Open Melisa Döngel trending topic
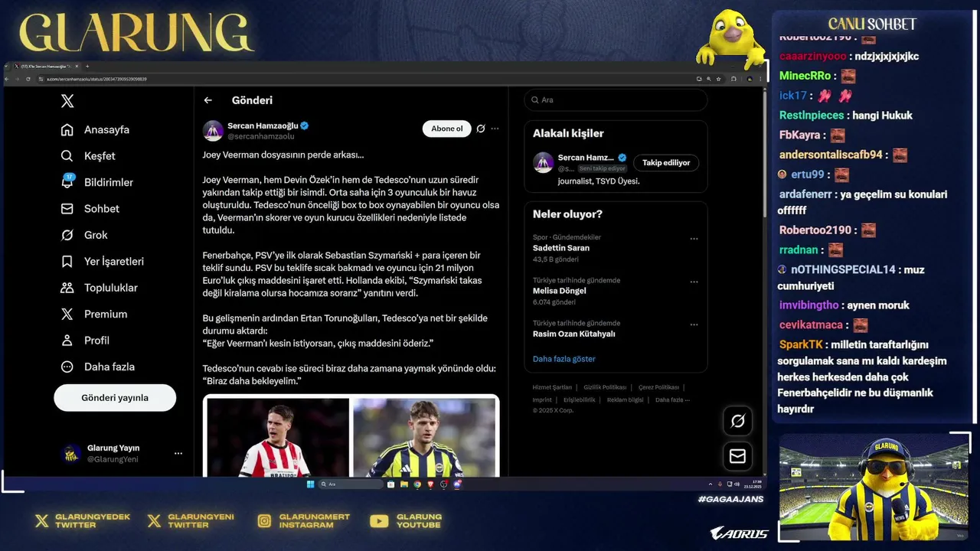The height and width of the screenshot is (551, 980). click(560, 291)
